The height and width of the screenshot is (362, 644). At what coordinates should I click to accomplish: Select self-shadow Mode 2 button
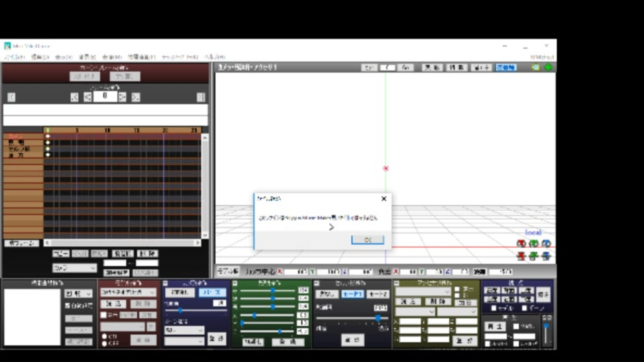coord(378,294)
